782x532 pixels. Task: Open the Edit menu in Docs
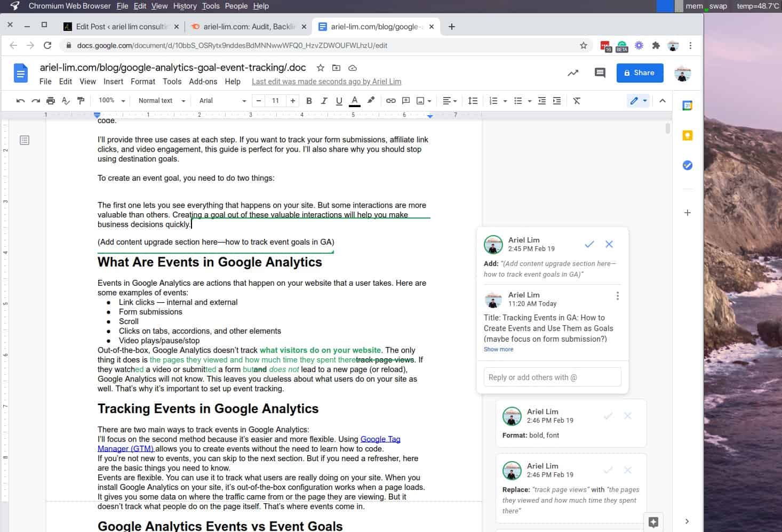[66, 82]
